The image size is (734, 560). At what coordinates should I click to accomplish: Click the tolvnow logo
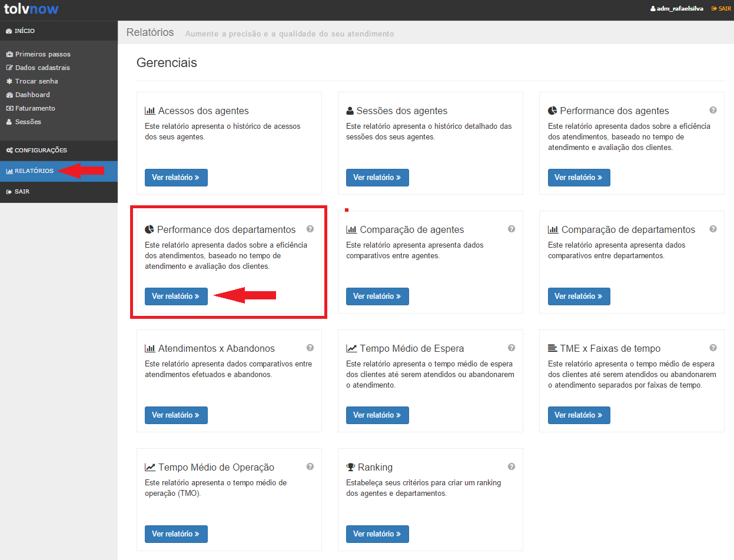click(x=31, y=9)
